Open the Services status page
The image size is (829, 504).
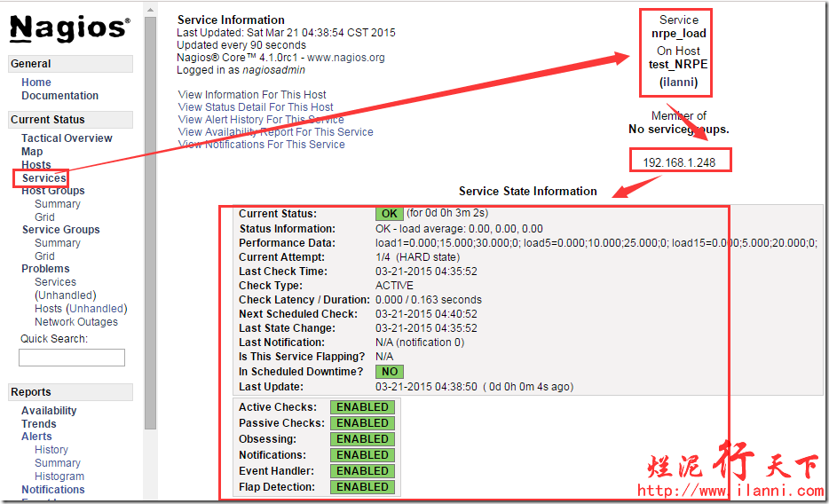(43, 178)
